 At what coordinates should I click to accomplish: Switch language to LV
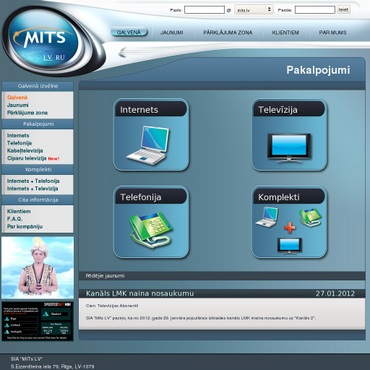click(x=48, y=57)
